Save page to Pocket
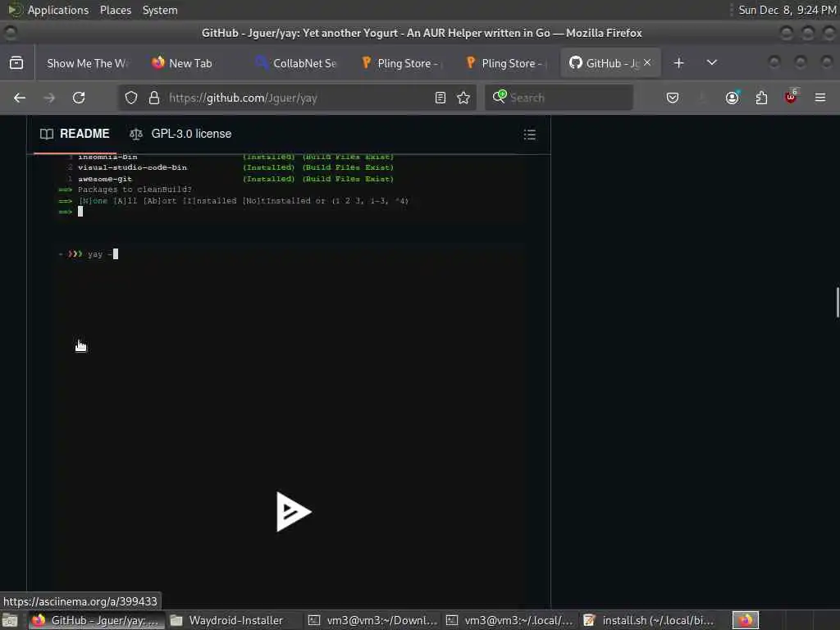840x630 pixels. [673, 98]
